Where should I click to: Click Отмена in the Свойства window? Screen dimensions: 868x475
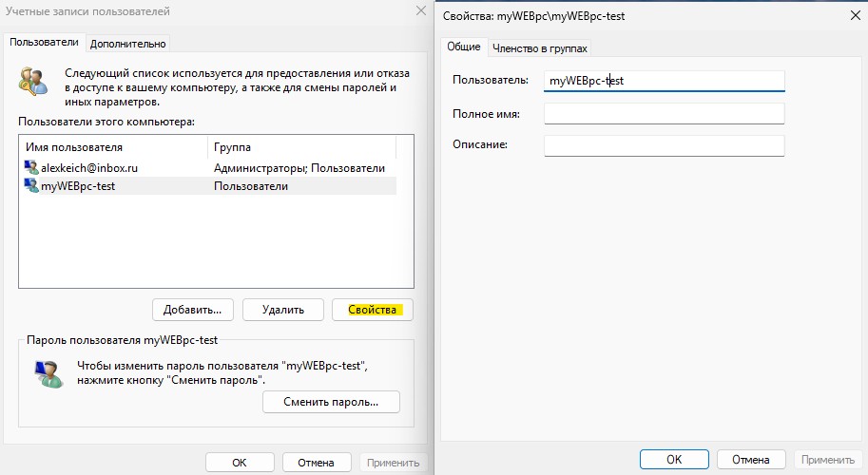click(x=751, y=460)
